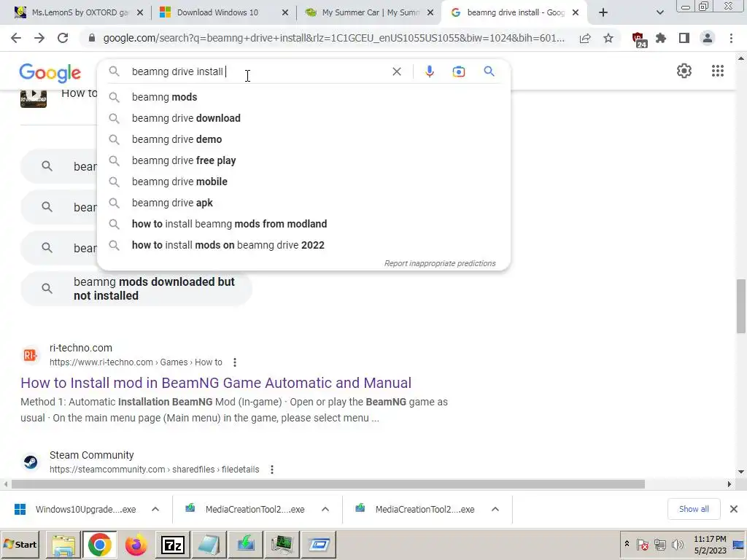Open Google quick settings gear

(684, 71)
